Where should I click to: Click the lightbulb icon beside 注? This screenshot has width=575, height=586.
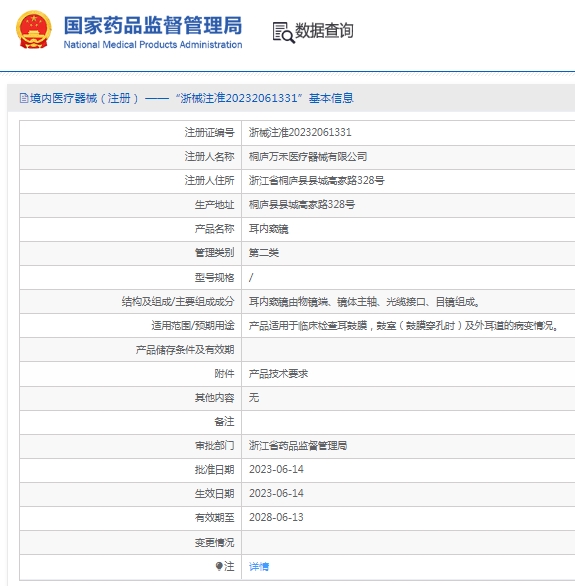coord(219,566)
